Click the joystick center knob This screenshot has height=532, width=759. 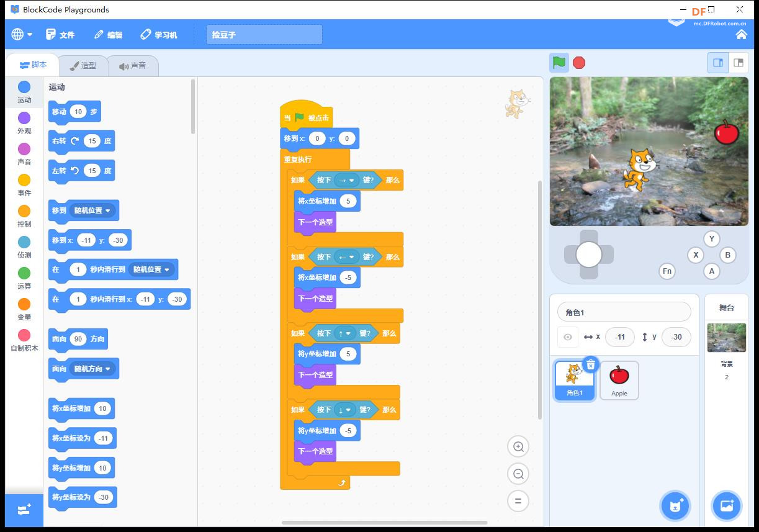589,255
